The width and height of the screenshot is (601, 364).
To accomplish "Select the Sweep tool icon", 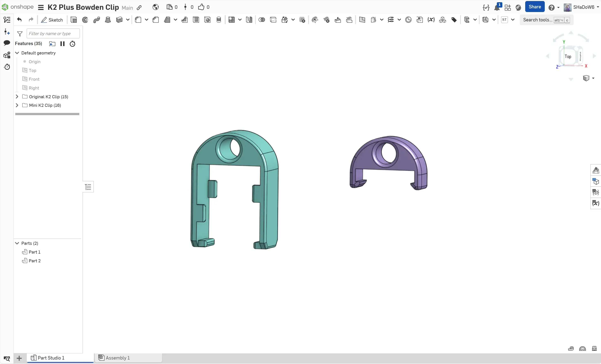I will click(x=97, y=20).
